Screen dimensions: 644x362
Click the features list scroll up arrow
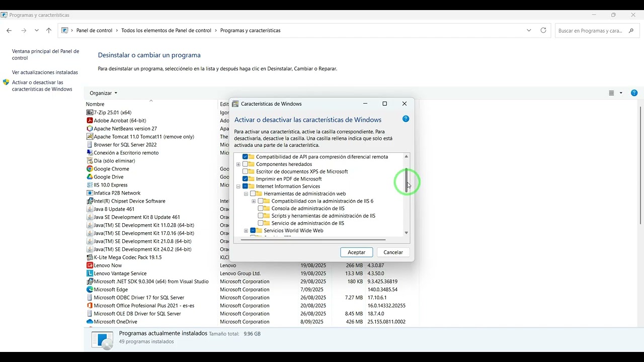(407, 156)
